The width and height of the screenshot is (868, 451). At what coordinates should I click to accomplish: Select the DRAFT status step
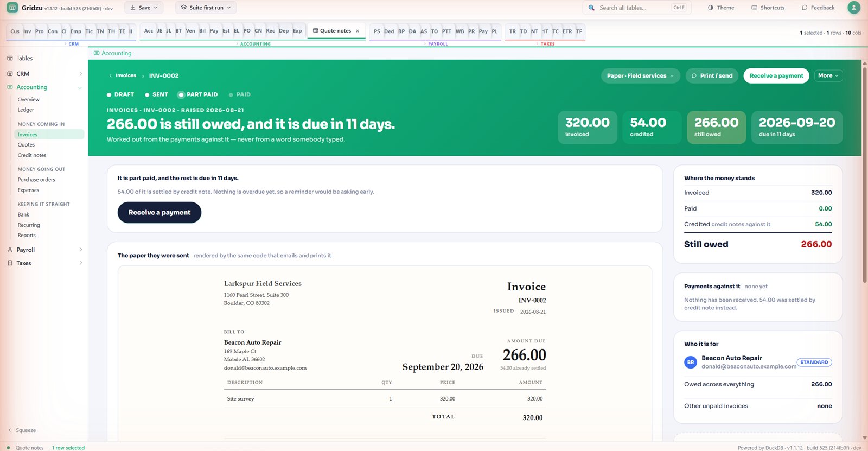click(x=120, y=94)
